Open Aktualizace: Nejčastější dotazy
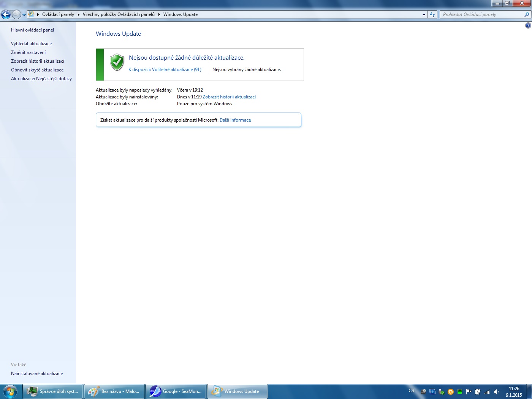The height and width of the screenshot is (399, 532). point(41,79)
